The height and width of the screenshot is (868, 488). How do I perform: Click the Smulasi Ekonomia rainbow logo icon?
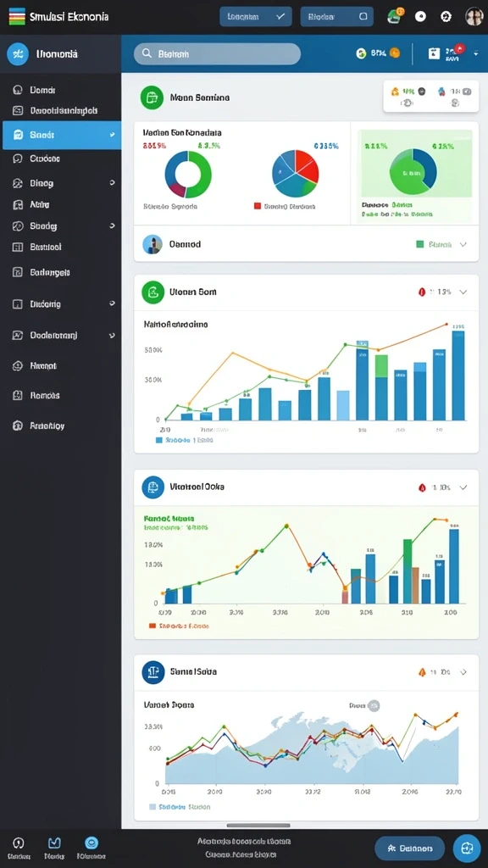click(17, 17)
